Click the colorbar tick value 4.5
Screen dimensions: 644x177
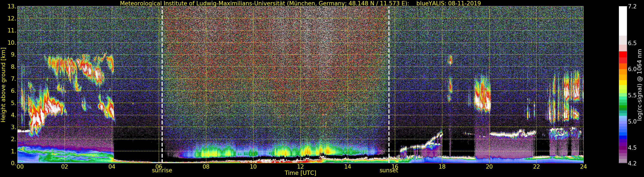point(632,148)
